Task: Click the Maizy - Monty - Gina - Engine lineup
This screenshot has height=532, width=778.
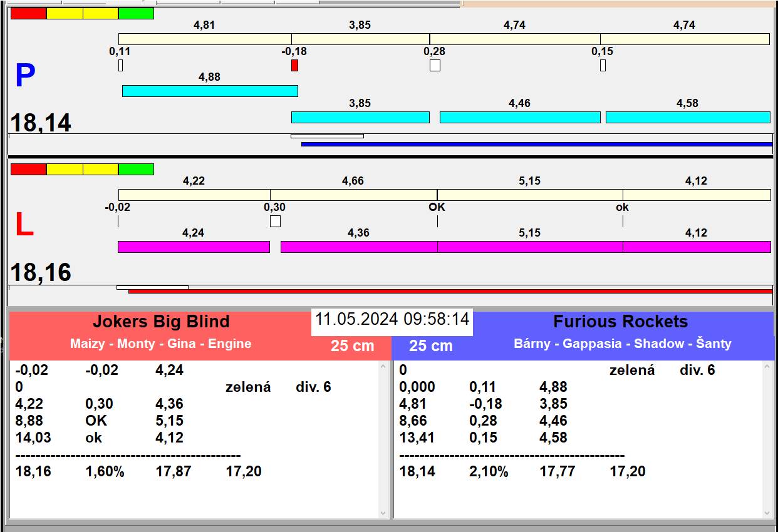Action: (x=161, y=344)
